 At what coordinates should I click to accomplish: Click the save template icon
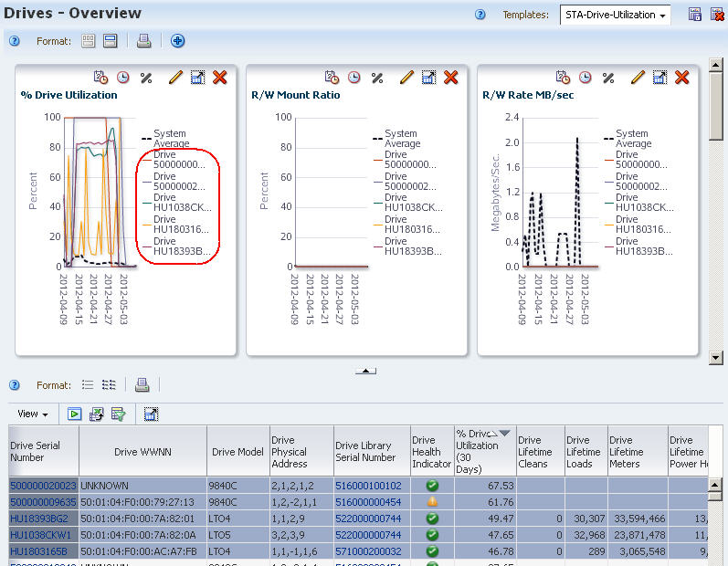point(694,15)
